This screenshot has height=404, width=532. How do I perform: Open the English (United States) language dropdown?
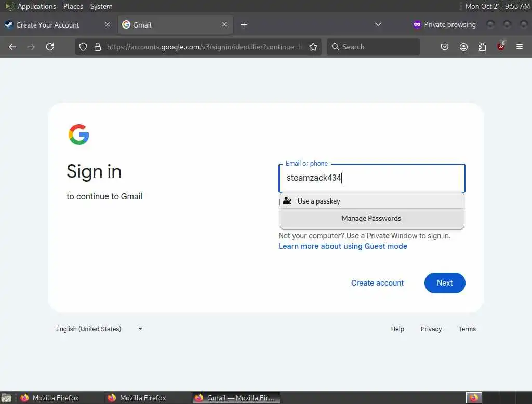99,329
